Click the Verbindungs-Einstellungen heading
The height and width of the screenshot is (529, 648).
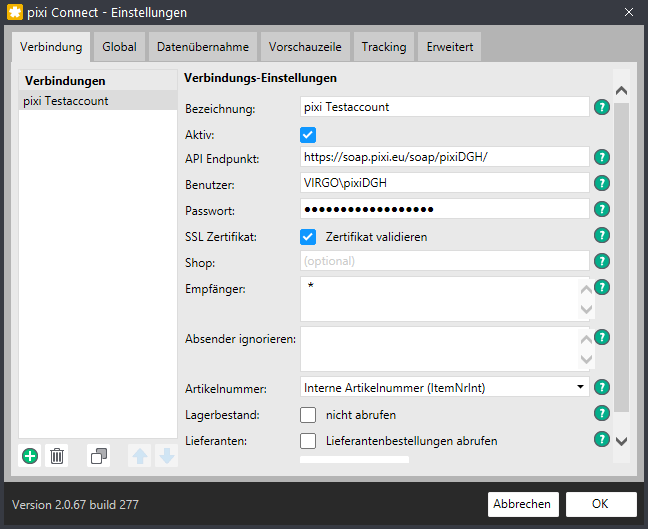pos(260,78)
